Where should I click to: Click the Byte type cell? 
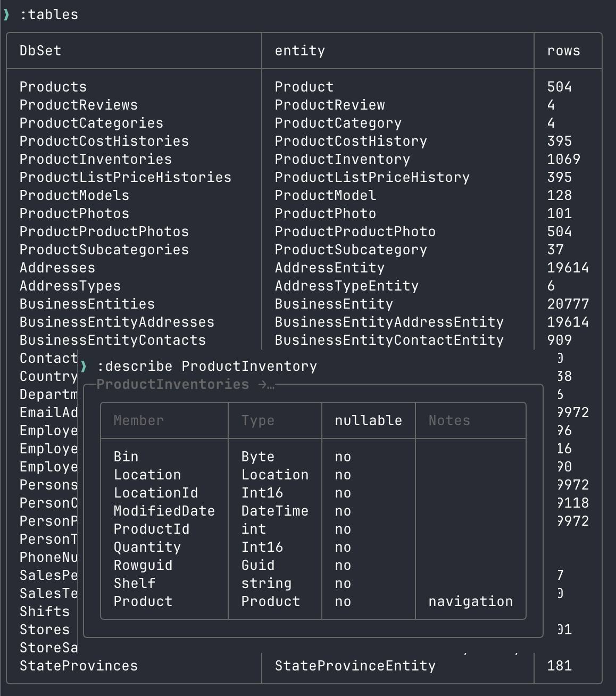click(x=258, y=457)
